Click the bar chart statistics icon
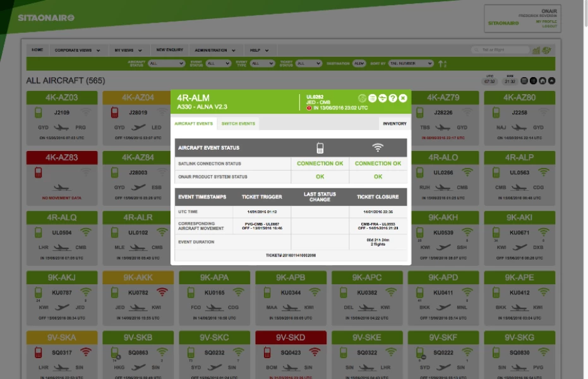The image size is (588, 379). tap(536, 50)
